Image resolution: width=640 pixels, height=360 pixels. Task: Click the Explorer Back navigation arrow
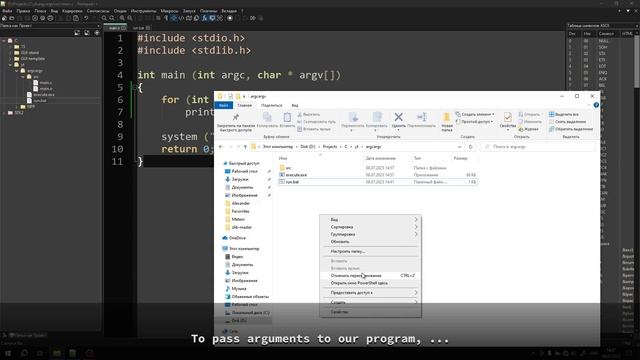coord(221,147)
